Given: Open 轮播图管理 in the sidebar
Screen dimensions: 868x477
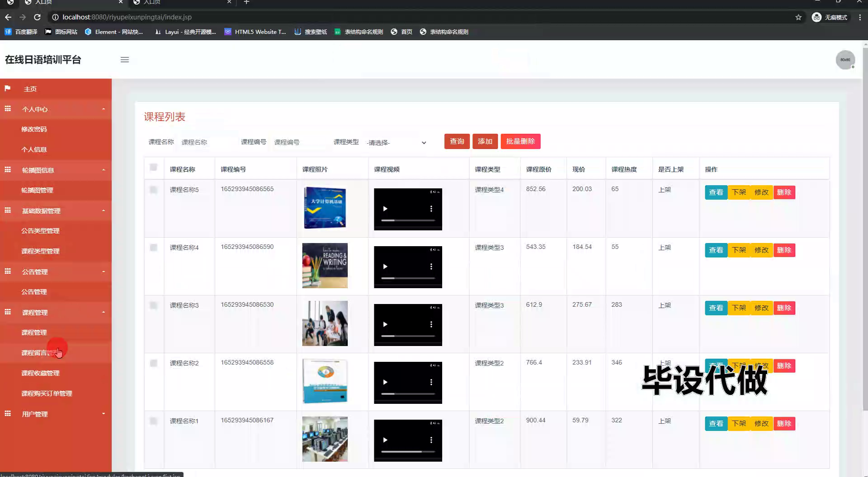Looking at the screenshot, I should 37,190.
